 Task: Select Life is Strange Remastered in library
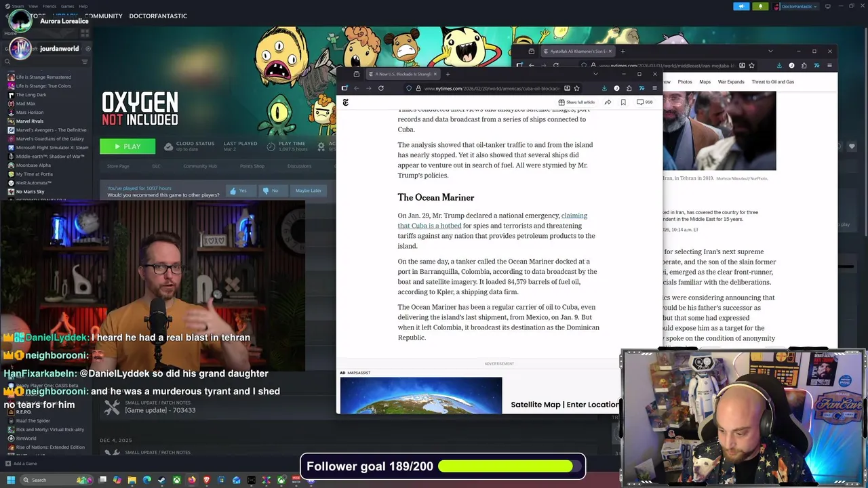pos(43,77)
